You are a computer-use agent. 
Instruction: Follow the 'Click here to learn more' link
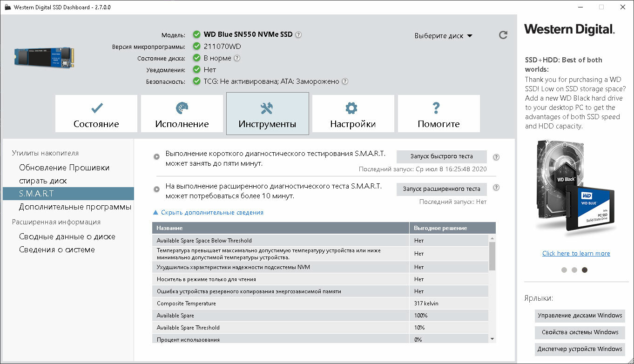[576, 254]
